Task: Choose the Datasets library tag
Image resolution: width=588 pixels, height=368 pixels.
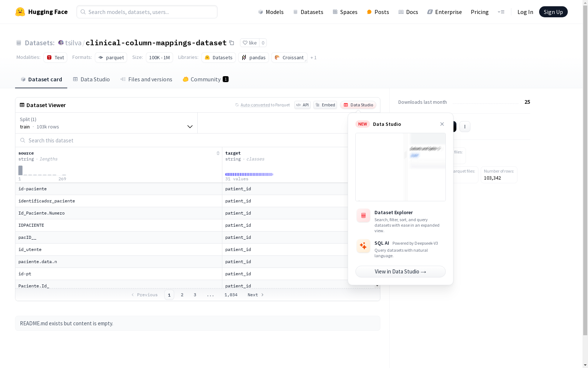Action: [x=219, y=57]
